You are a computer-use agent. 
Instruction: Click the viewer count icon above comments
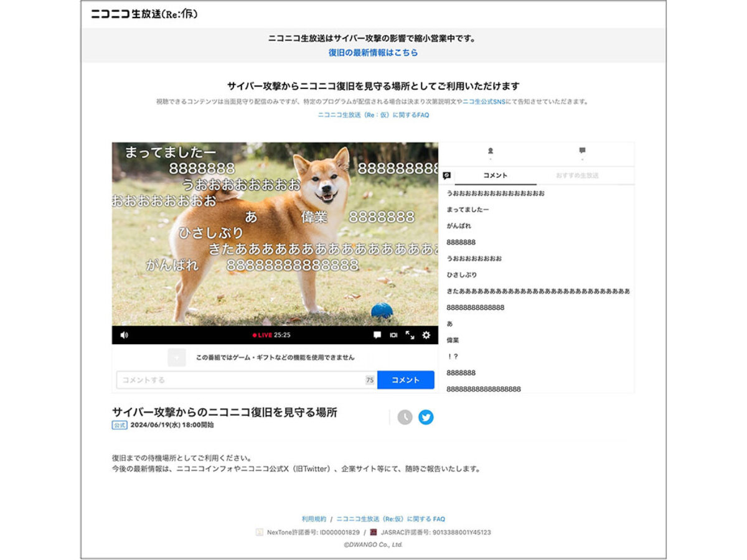click(x=491, y=151)
